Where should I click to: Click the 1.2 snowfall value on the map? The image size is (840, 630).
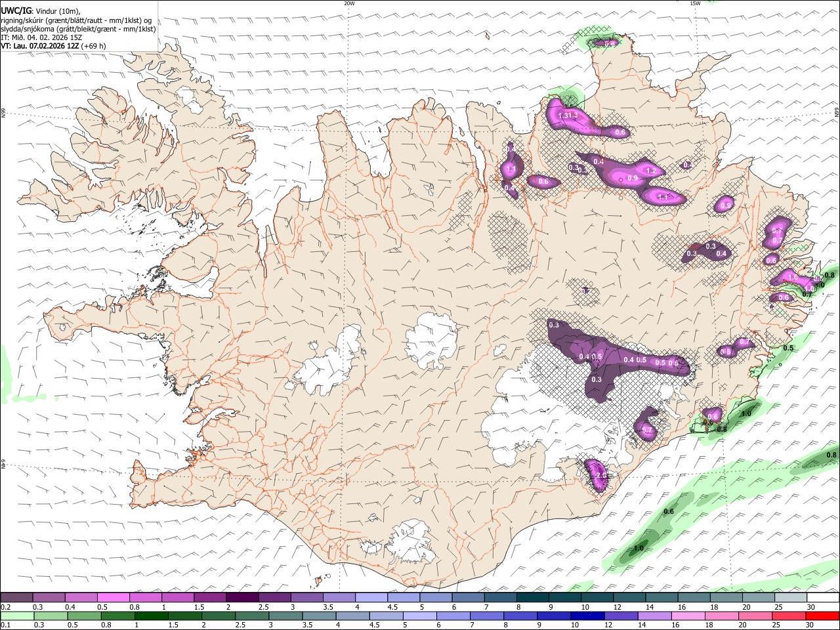tap(652, 171)
